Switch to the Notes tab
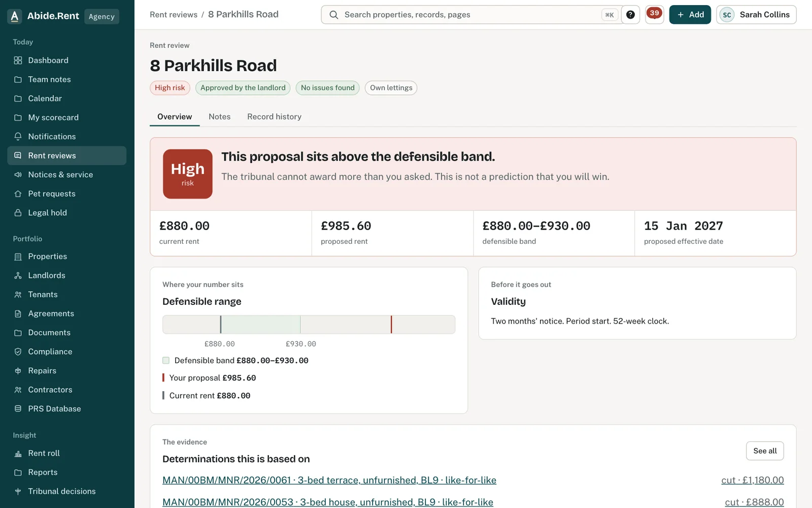812x508 pixels. point(220,117)
